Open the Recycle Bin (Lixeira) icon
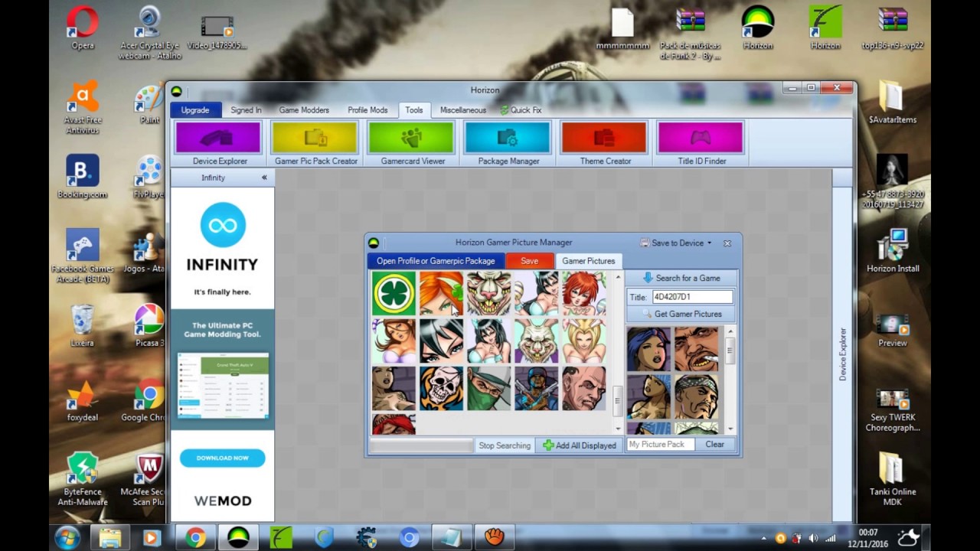 tap(83, 325)
